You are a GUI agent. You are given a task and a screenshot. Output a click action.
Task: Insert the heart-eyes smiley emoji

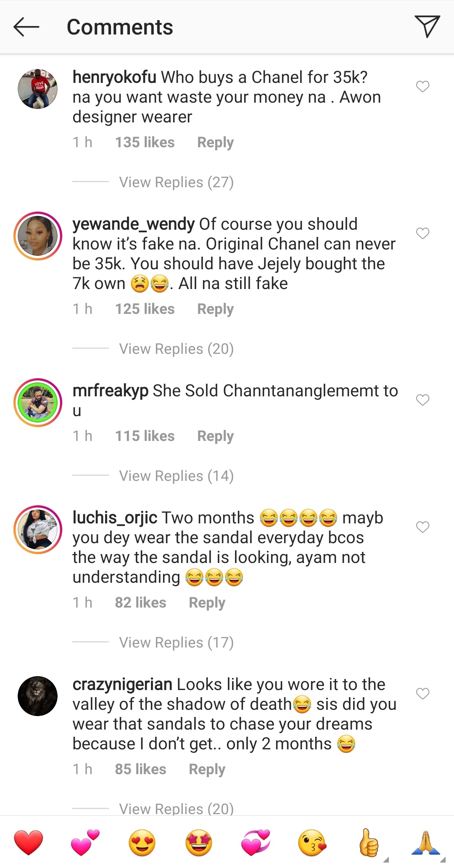click(142, 843)
